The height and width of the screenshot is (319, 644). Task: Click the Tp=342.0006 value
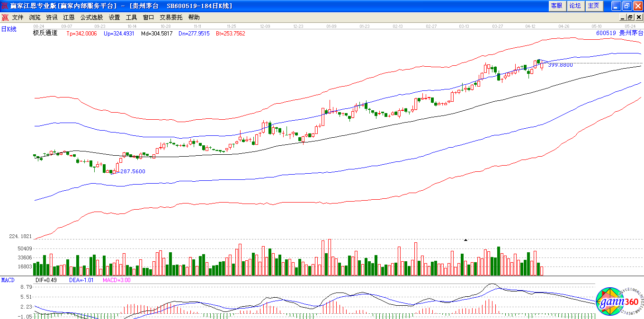pyautogui.click(x=81, y=34)
